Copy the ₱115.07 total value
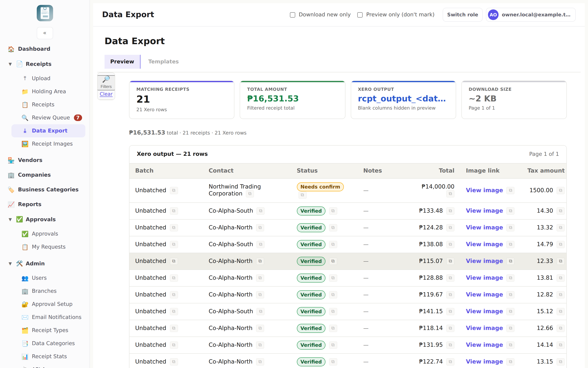588x368 pixels. pos(450,261)
